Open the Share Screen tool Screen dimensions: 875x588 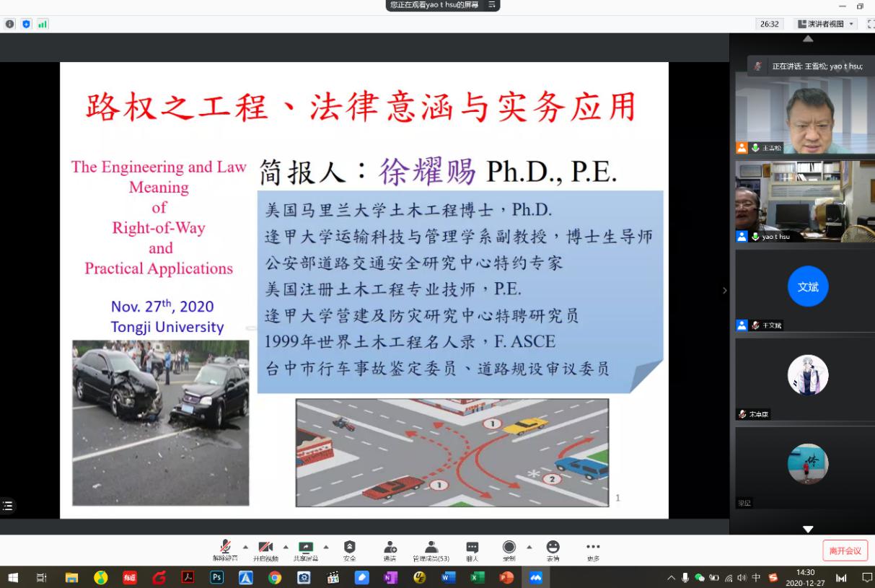[x=306, y=548]
